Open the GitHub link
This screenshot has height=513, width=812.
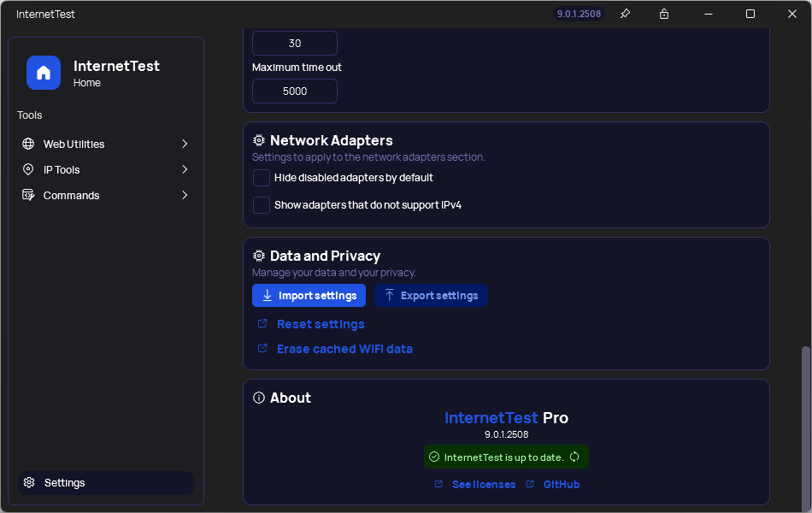[562, 485]
